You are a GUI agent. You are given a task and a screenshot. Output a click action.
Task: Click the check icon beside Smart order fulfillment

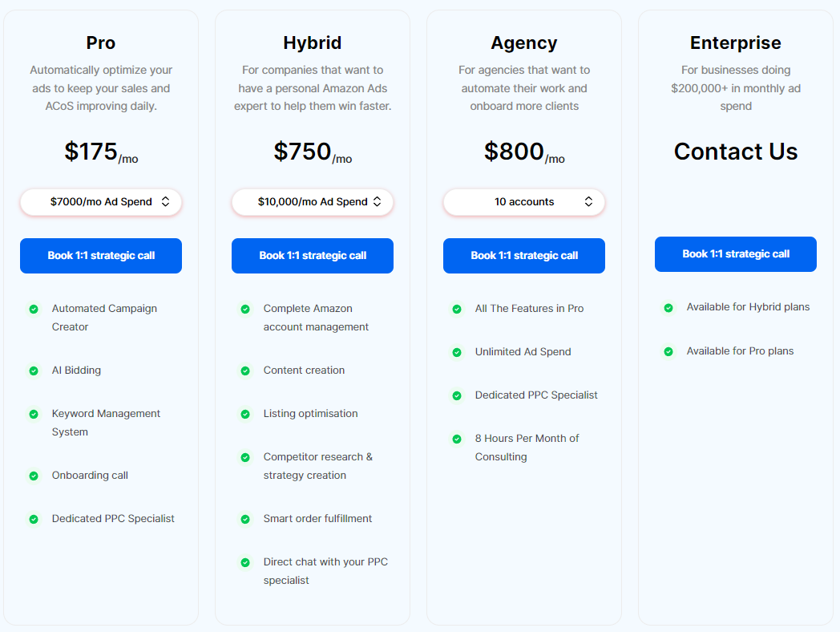coord(245,519)
